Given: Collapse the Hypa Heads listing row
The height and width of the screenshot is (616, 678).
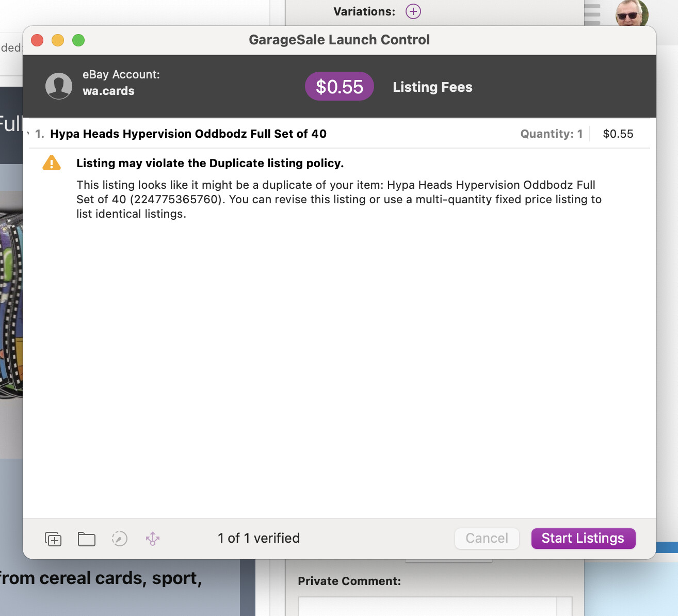Looking at the screenshot, I should pyautogui.click(x=28, y=134).
